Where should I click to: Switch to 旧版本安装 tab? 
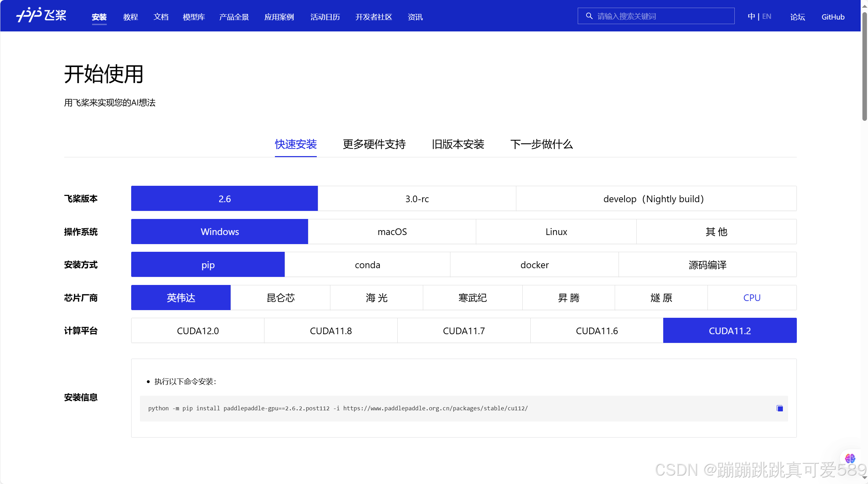pyautogui.click(x=458, y=144)
